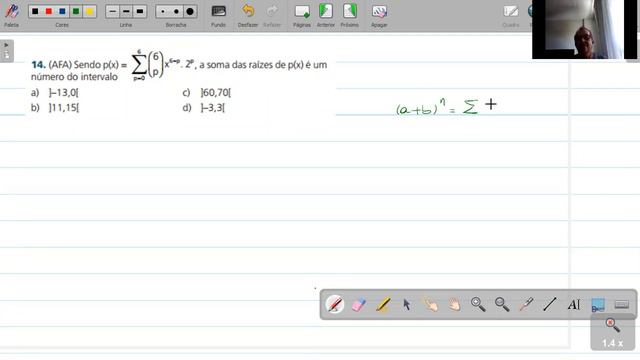The image size is (640, 360).
Task: Select the pen tool in floating toolbar
Action: pyautogui.click(x=334, y=304)
